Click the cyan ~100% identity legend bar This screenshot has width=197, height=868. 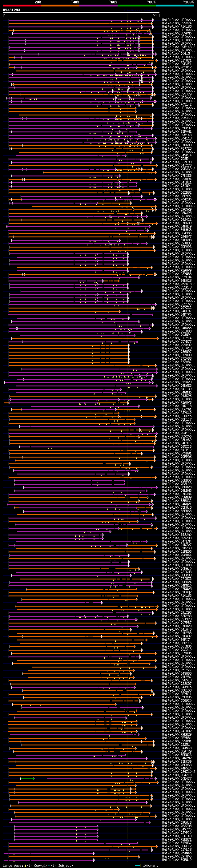click(x=175, y=6)
